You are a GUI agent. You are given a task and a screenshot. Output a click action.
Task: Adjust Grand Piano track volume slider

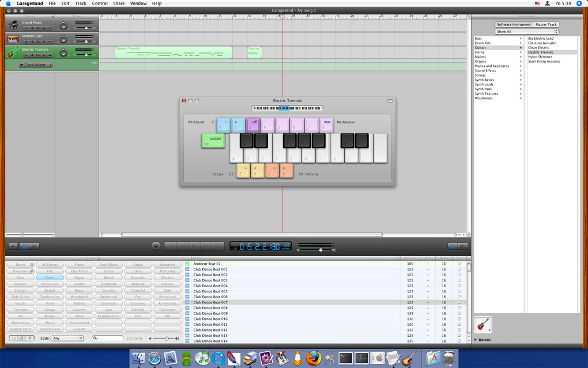pos(86,28)
